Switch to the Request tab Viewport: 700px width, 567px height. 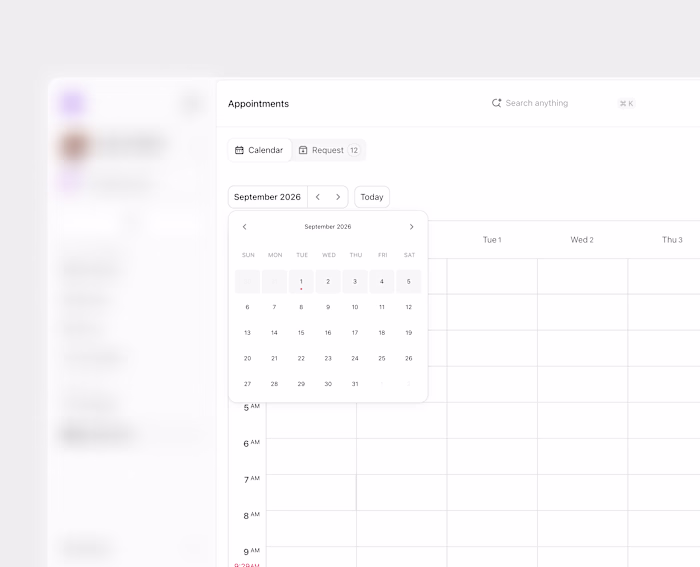(329, 150)
